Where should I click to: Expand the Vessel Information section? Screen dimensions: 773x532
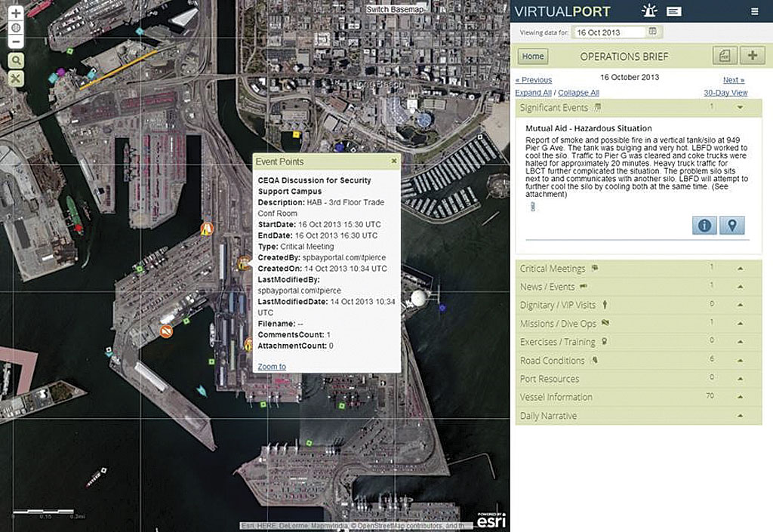(740, 397)
